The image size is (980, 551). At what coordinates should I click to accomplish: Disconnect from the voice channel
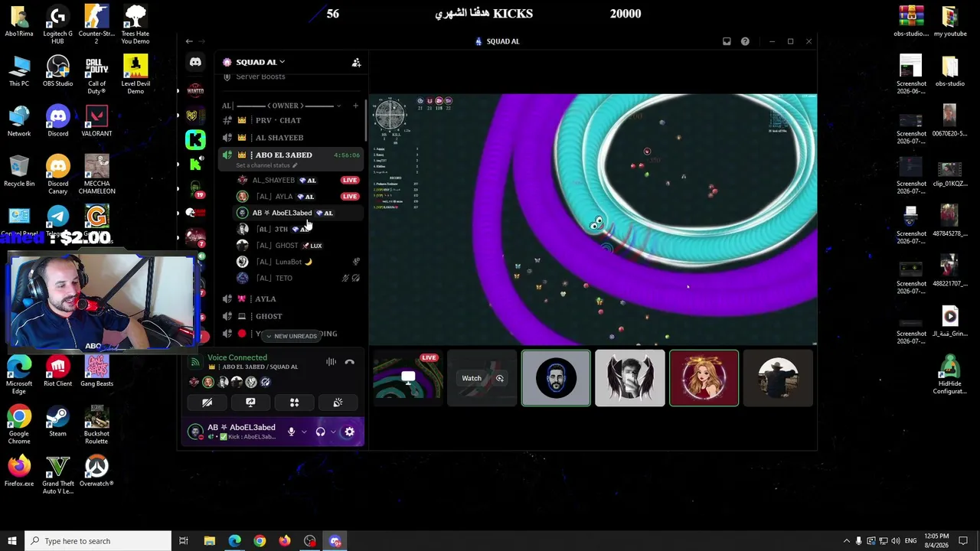pos(350,362)
